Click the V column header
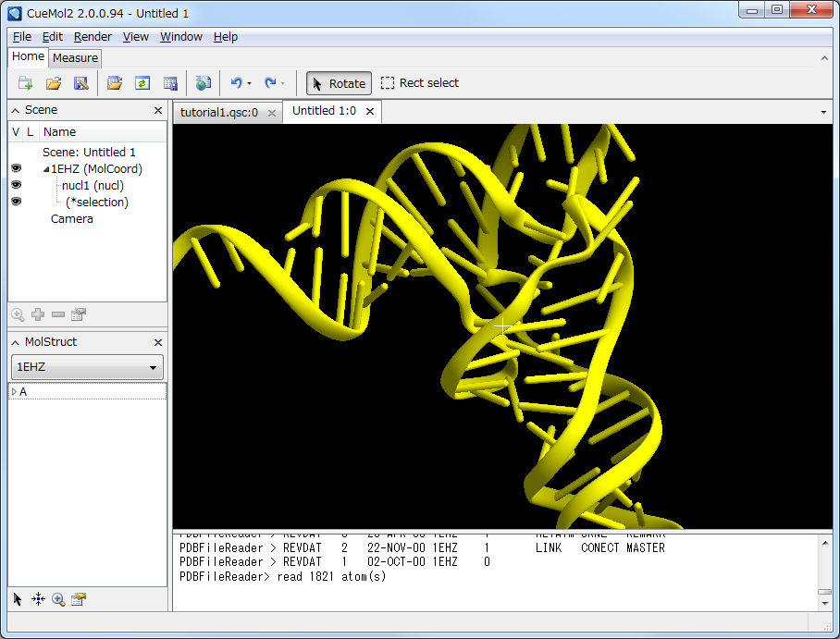Screen dimensions: 840x639 (x=16, y=131)
